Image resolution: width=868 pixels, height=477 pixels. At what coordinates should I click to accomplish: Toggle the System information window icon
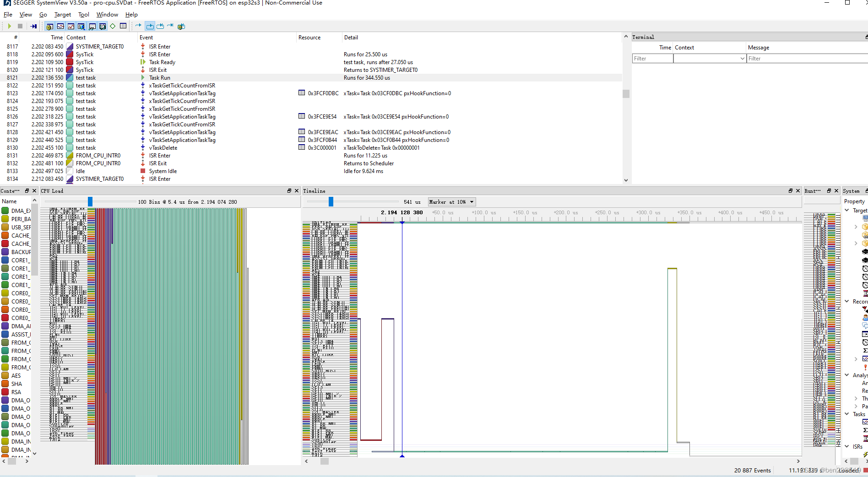tap(123, 26)
